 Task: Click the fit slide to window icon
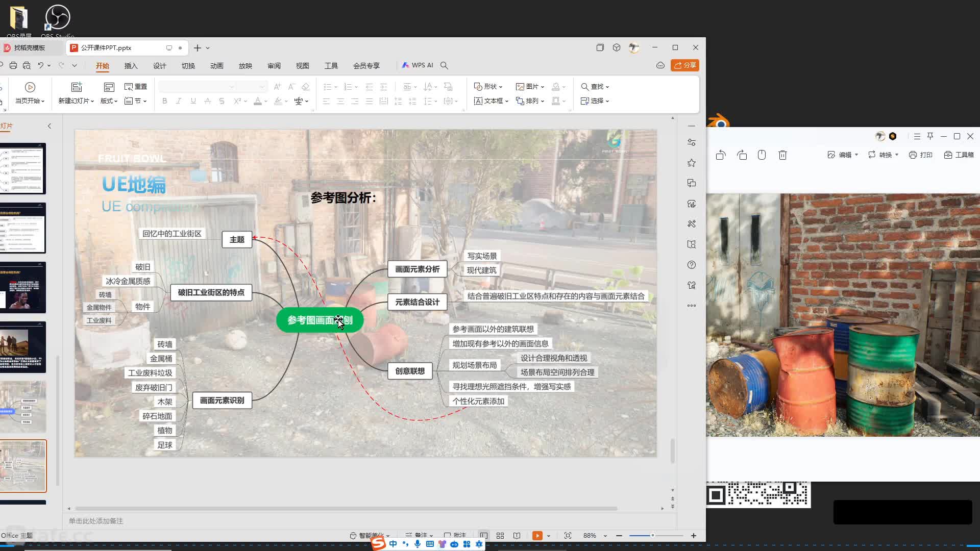tap(568, 536)
